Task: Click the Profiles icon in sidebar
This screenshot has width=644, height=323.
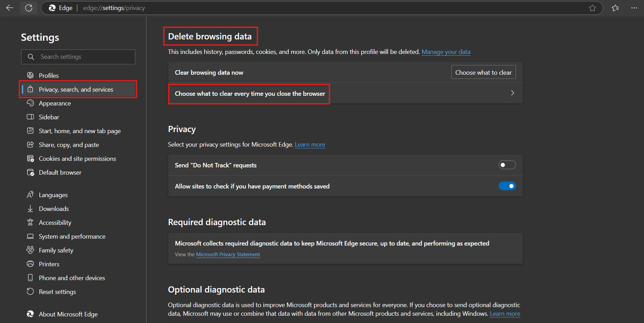Action: point(30,75)
